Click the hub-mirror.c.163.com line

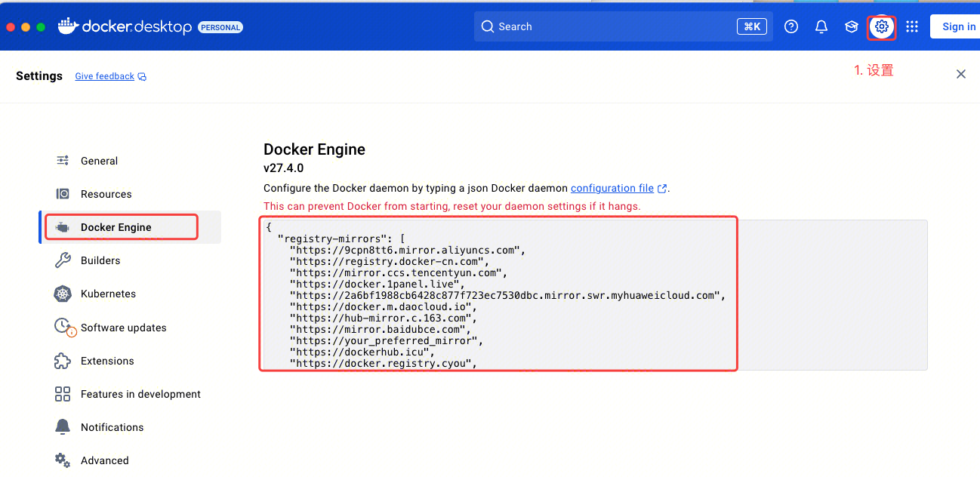tap(384, 318)
